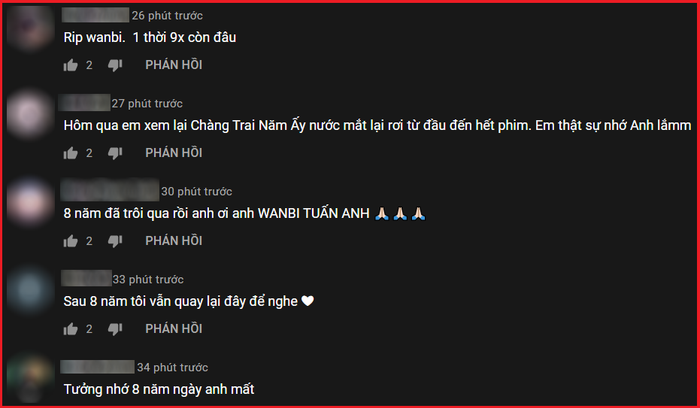Like the 'Rip wanbi' comment
This screenshot has width=700, height=408.
pos(71,66)
